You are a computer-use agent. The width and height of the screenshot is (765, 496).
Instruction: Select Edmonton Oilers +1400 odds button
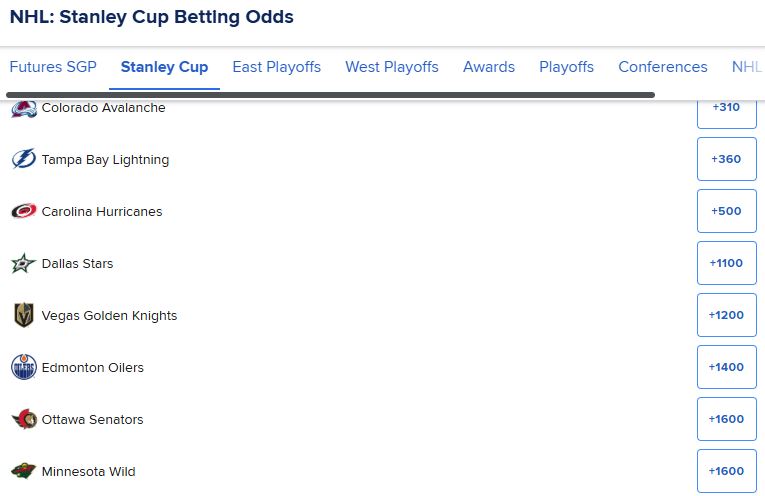726,368
